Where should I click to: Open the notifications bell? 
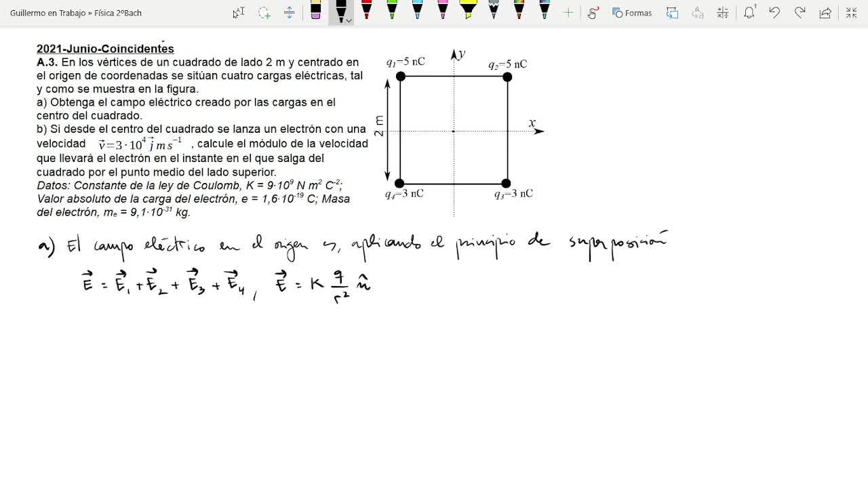point(749,13)
